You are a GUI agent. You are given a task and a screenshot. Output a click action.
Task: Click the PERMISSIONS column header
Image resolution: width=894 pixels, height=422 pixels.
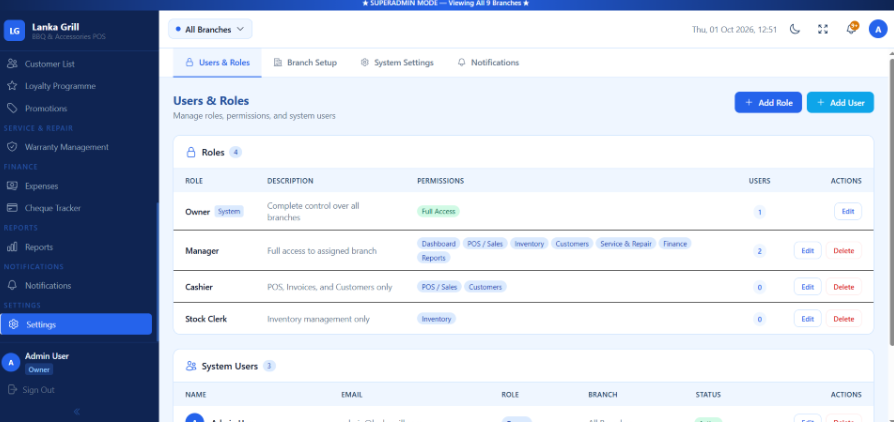tap(440, 181)
